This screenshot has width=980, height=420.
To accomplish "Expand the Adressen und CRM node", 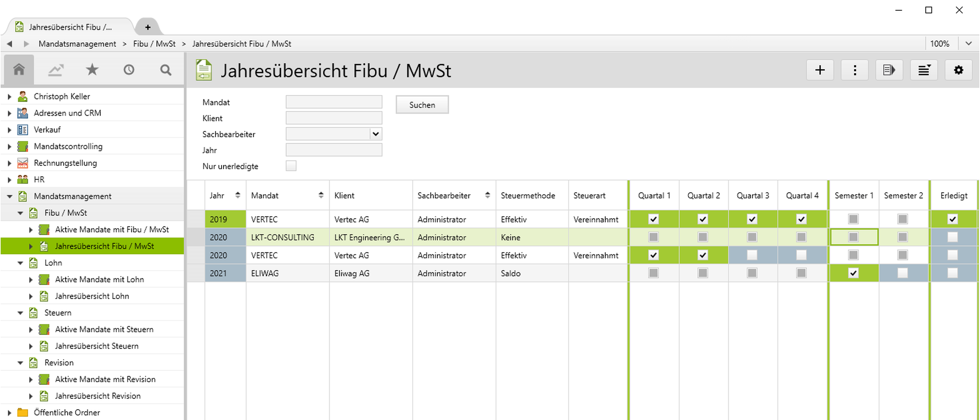I will point(9,113).
